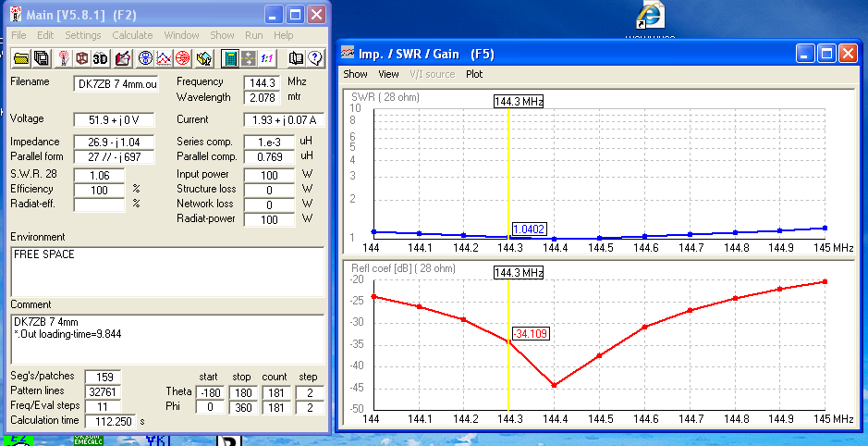Open the Show menu in SWR window
The width and height of the screenshot is (868, 446).
click(x=355, y=74)
